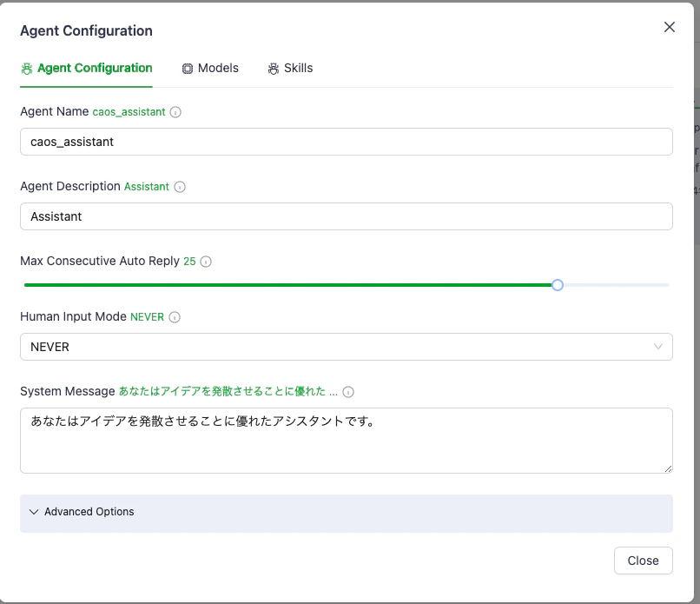The width and height of the screenshot is (700, 604).
Task: Click the info icon next to Human Input Mode
Action: coord(175,317)
